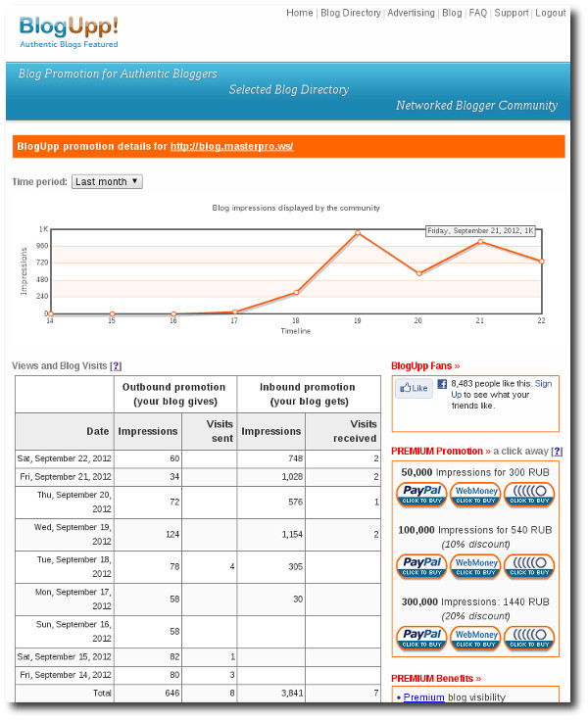Buy 100,000 impressions with the third payment badge

529,566
